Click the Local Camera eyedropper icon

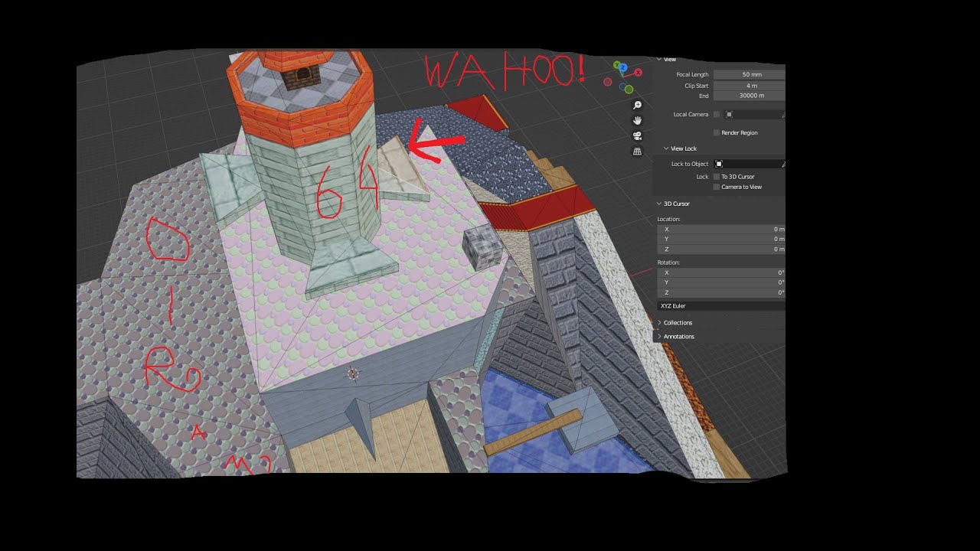click(x=782, y=115)
